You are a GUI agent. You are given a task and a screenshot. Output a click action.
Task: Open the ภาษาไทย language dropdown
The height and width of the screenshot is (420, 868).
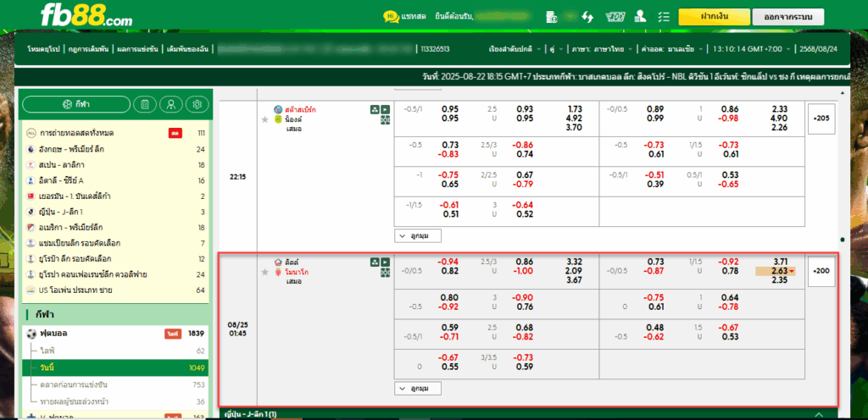pos(601,49)
